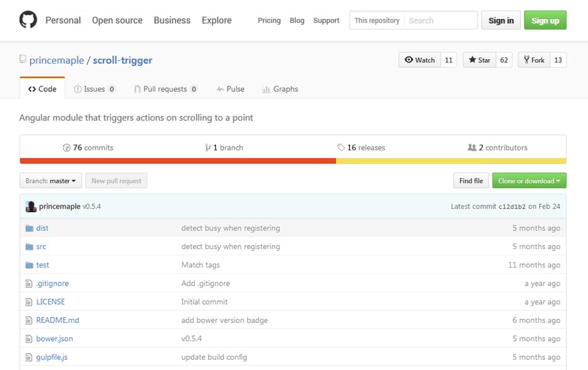
Task: Go to the Blog page
Action: pyautogui.click(x=297, y=20)
